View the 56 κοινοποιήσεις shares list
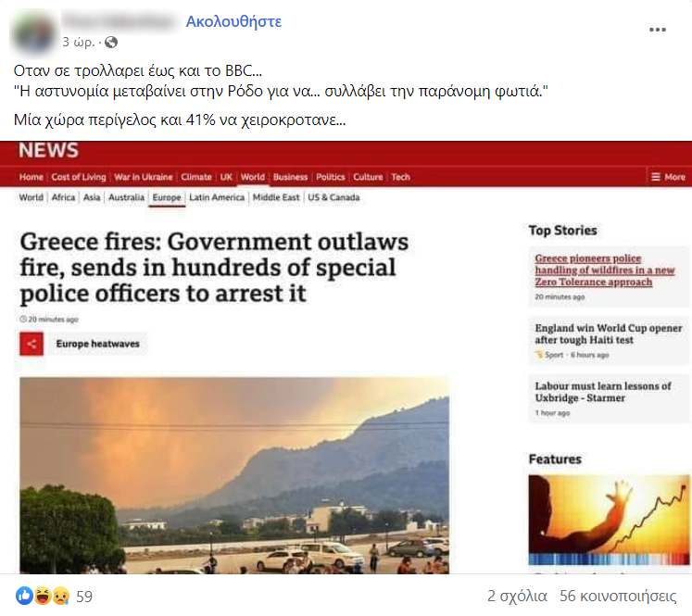 (x=618, y=597)
